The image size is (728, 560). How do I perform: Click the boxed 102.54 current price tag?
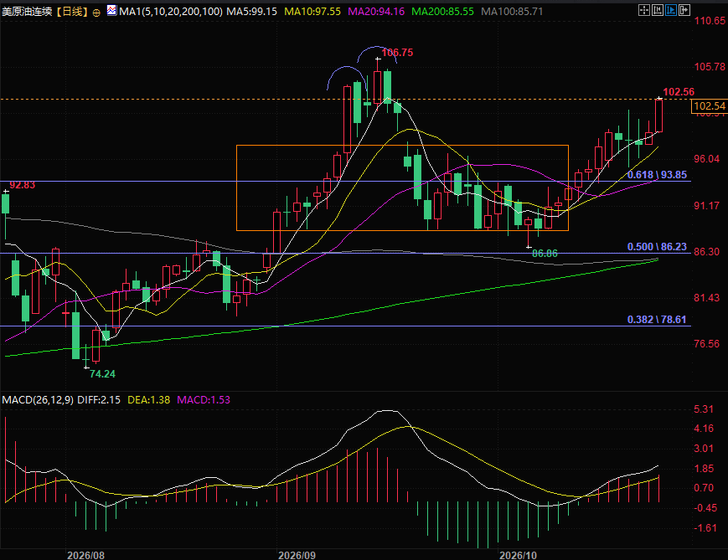tap(709, 106)
